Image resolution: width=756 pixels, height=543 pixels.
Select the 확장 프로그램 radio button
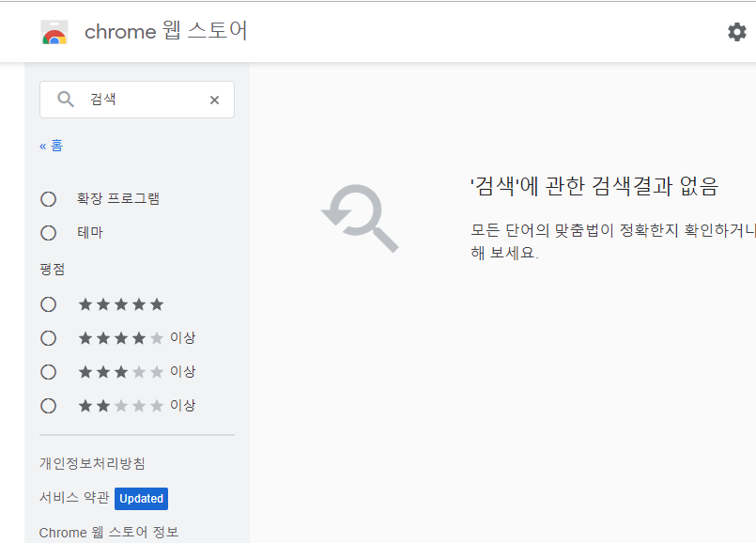click(48, 199)
